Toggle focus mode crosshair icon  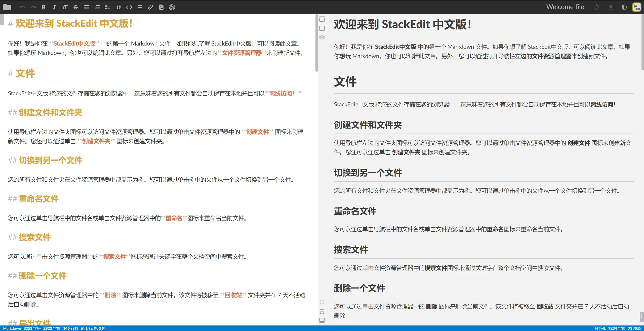(x=322, y=302)
